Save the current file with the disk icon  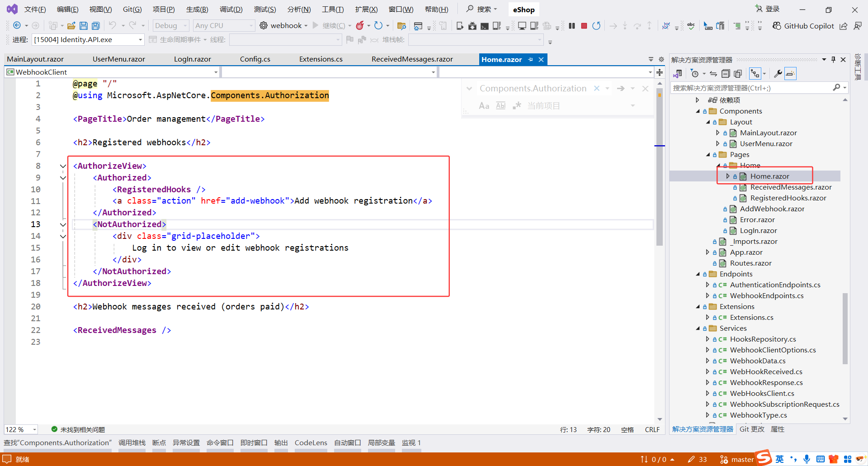coord(83,26)
